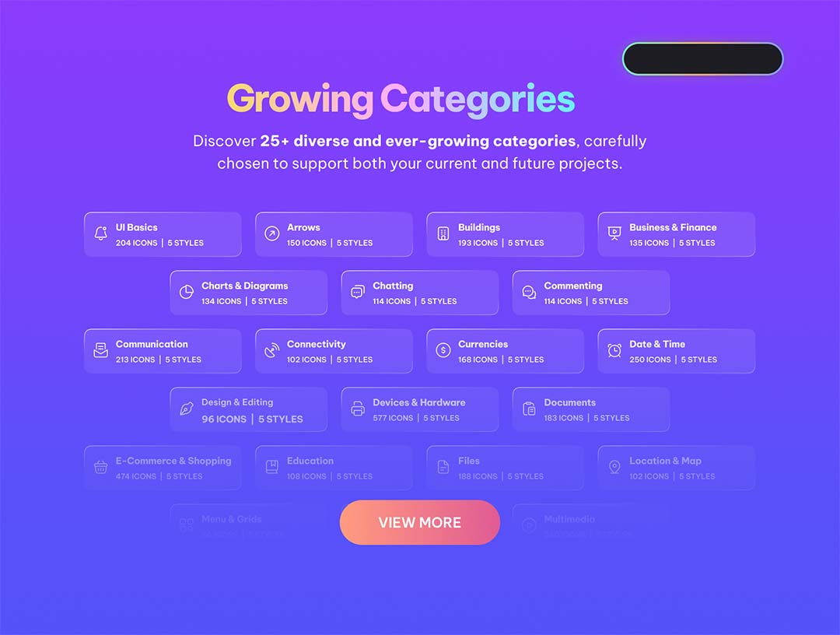Click the pen nib icon on Design & Editing
This screenshot has width=840, height=635.
coord(187,409)
